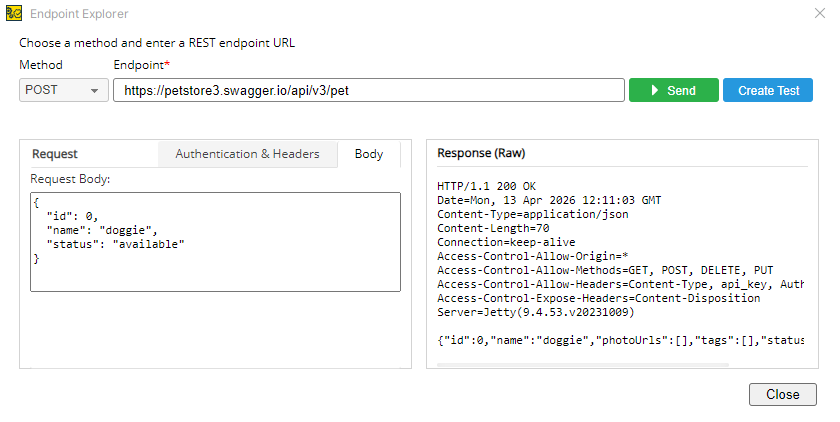Click the 'HTTP/1.1 200 OK' response line

[486, 186]
